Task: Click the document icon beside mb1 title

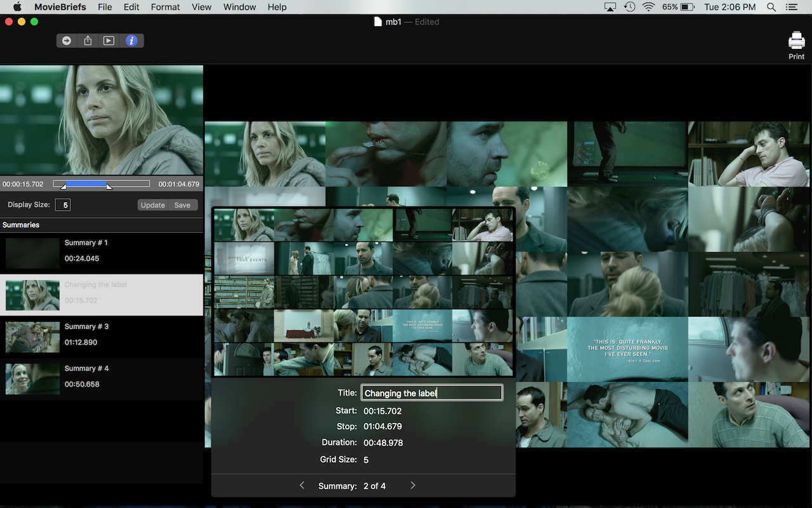Action: point(378,22)
